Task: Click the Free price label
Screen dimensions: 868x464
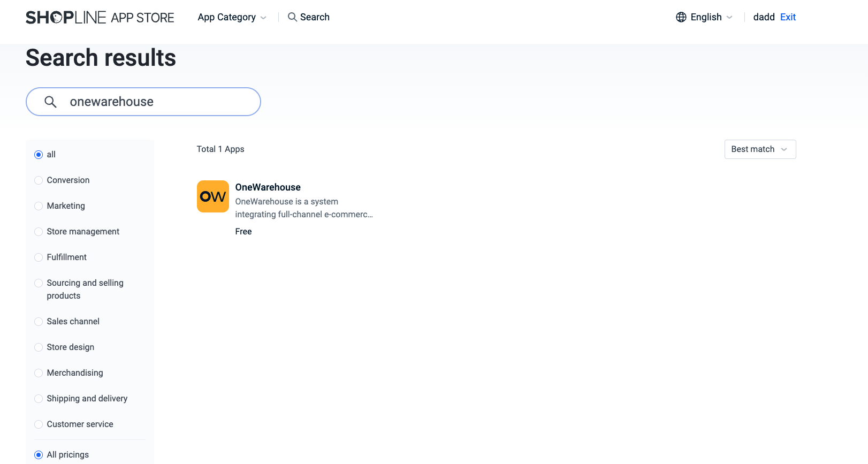Action: click(x=243, y=232)
